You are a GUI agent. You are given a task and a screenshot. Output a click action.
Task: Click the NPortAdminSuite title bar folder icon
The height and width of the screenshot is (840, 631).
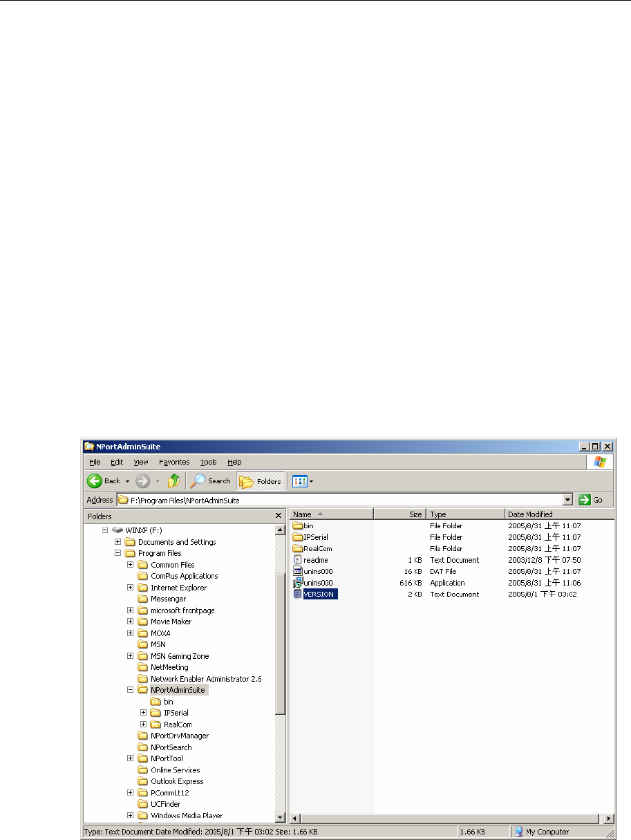point(90,447)
